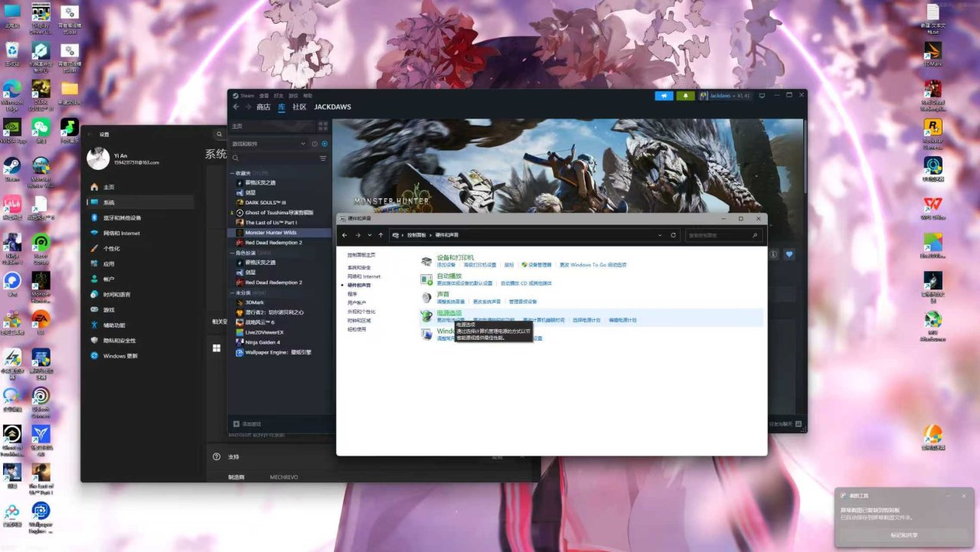
Task: Select the WPS Office desktop icon
Action: [x=933, y=208]
